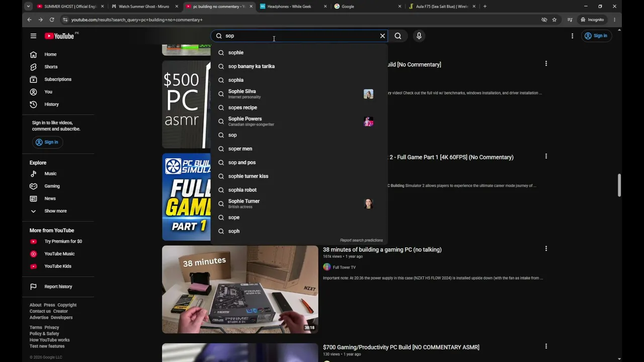Choose 'soper men' suggestion
Screen dimensions: 644x362
[x=299, y=149]
